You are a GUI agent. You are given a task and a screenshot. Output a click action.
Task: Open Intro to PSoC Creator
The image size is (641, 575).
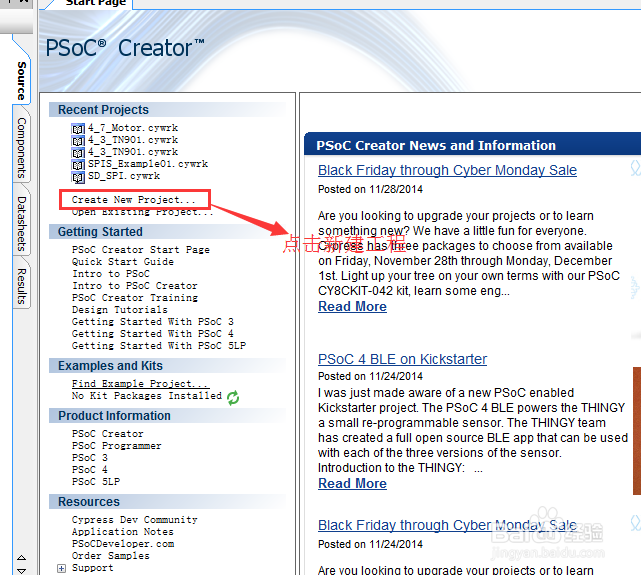pos(134,286)
